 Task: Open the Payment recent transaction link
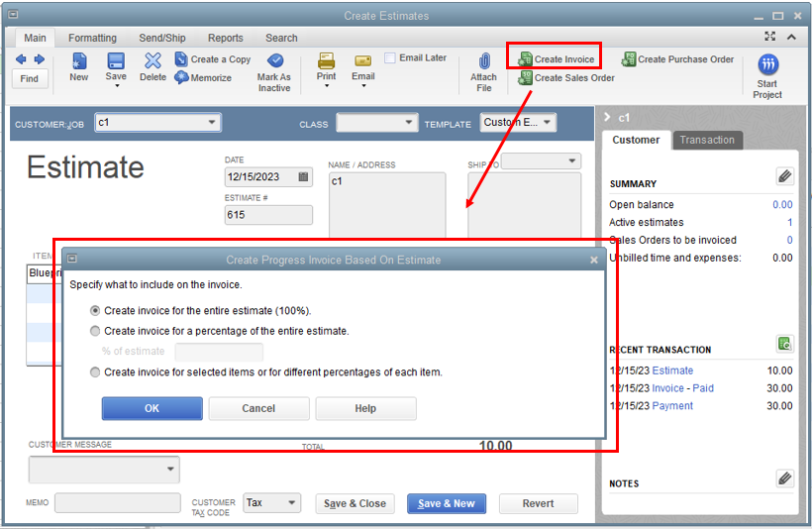pos(672,406)
